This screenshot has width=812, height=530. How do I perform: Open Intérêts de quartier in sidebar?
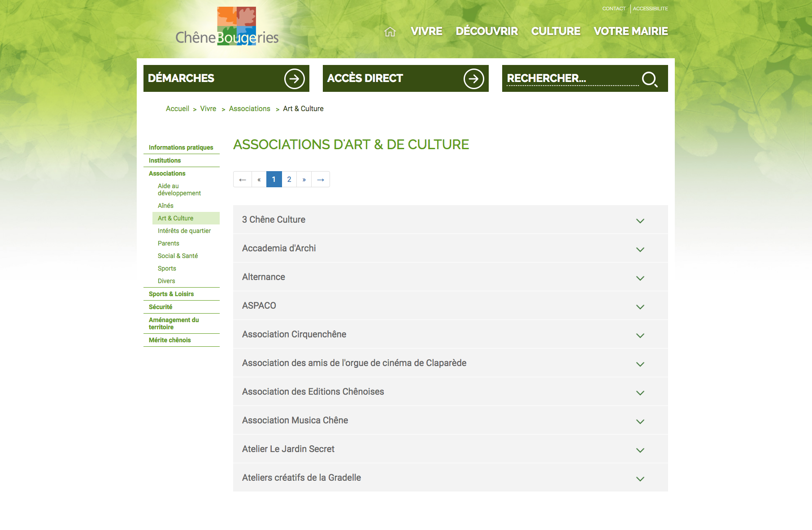coord(184,231)
